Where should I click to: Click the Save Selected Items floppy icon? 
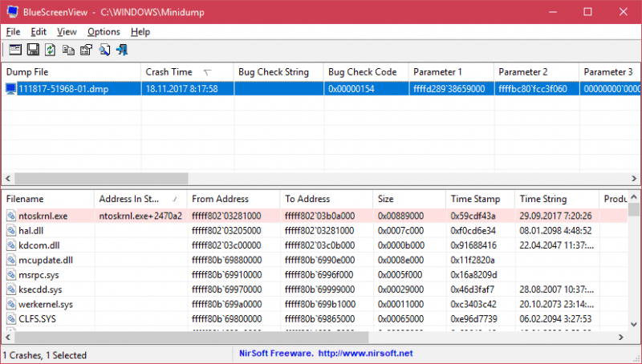pos(34,50)
